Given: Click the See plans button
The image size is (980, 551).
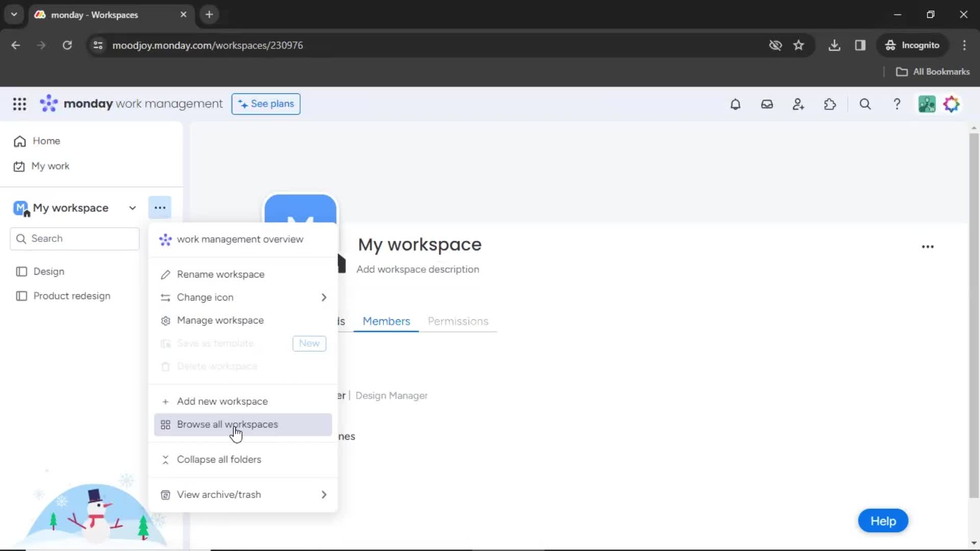Looking at the screenshot, I should 265,103.
